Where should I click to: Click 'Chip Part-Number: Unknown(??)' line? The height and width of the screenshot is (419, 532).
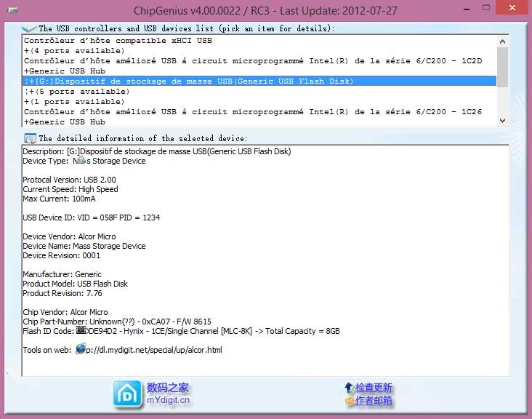tap(117, 322)
